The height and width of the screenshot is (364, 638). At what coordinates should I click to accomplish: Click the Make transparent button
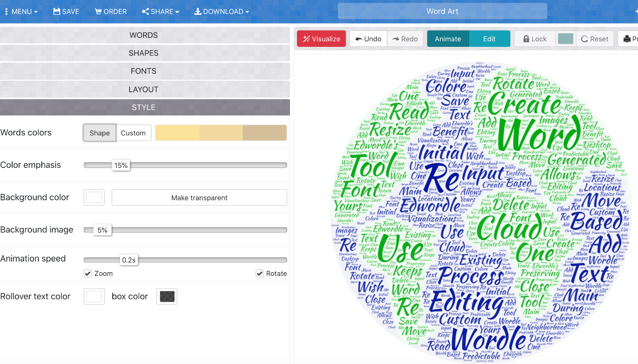pos(200,198)
